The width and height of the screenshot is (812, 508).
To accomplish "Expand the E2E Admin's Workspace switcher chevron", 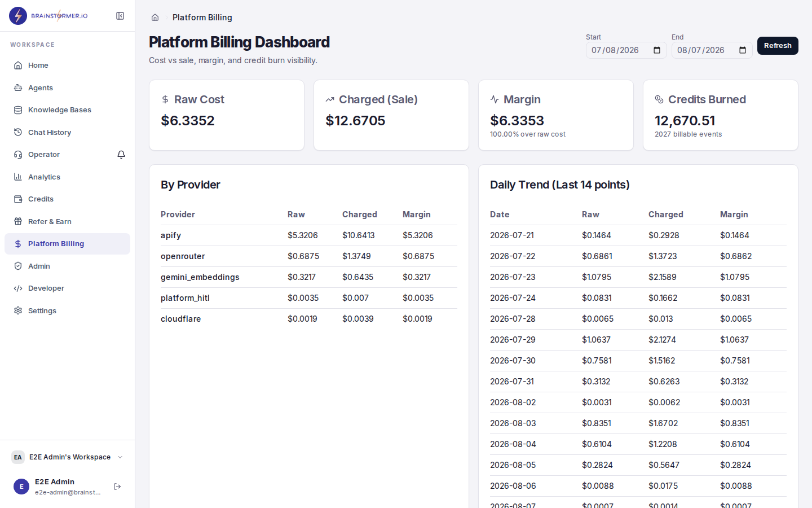I will [120, 457].
